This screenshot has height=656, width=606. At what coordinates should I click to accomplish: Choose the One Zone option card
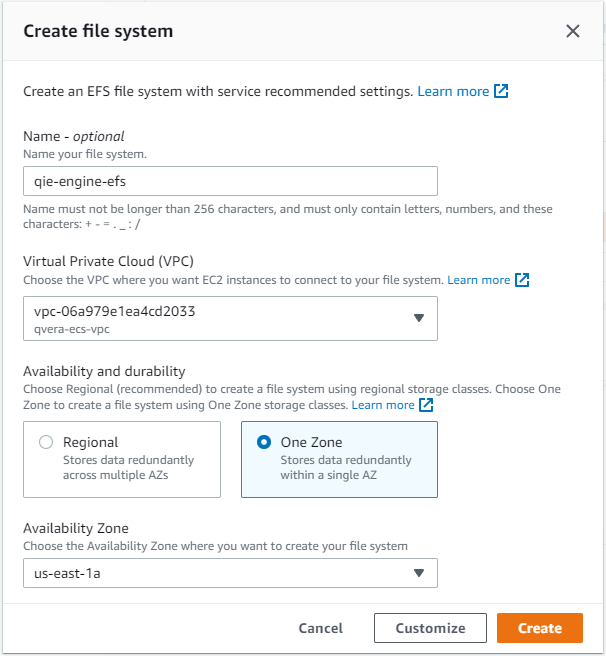coord(339,459)
